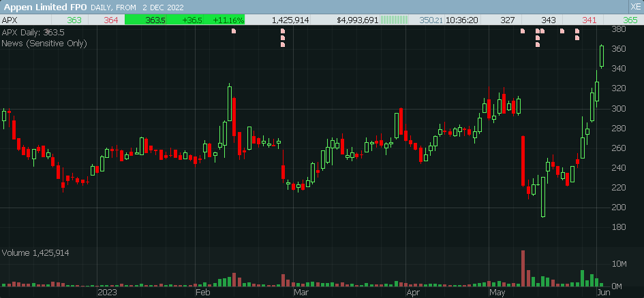Select the tall red gap-down candle in May

click(x=523, y=161)
